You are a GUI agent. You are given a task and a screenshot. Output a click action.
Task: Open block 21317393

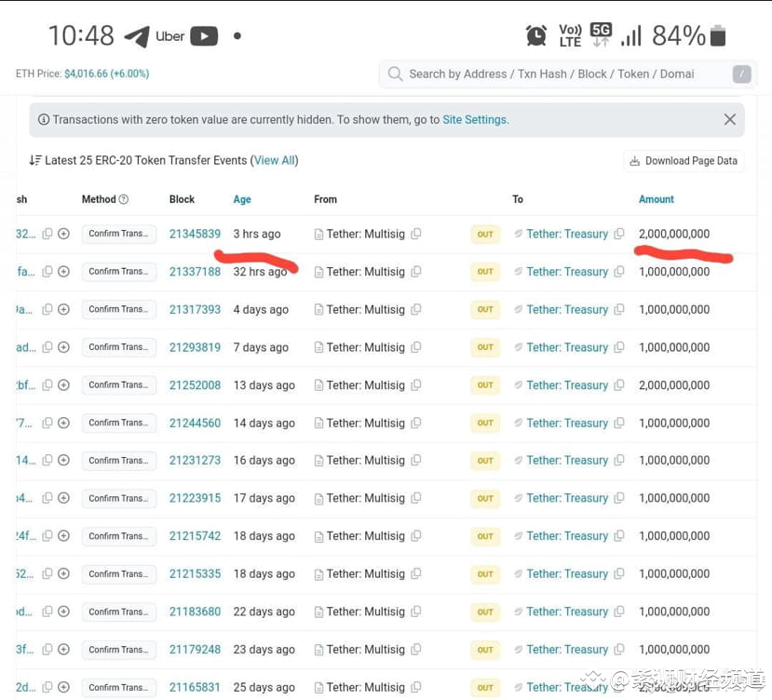point(195,310)
